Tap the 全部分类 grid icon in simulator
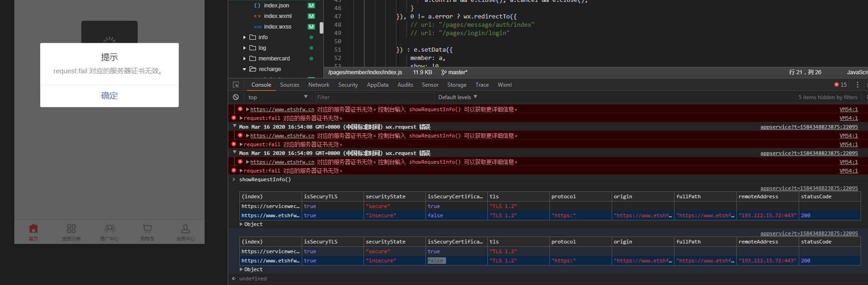This screenshot has height=285, width=868. (71, 229)
